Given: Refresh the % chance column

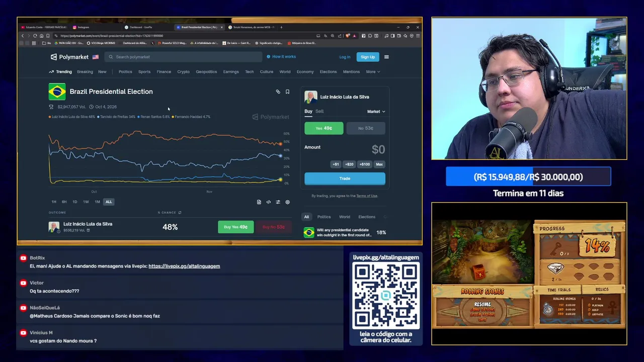Looking at the screenshot, I should 180,213.
